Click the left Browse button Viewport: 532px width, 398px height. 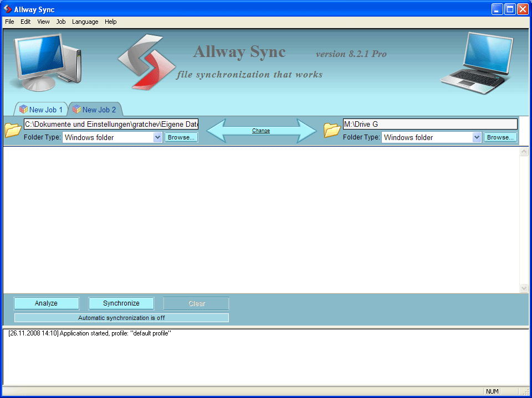(181, 137)
